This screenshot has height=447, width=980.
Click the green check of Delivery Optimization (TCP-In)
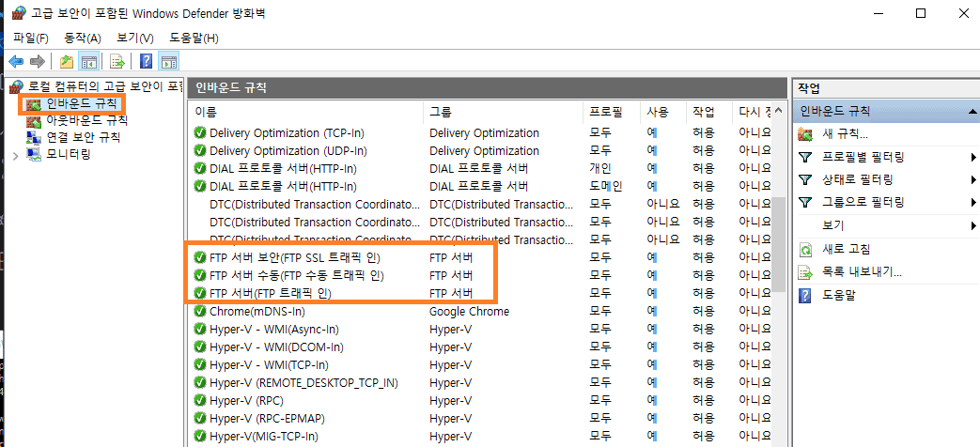[200, 133]
